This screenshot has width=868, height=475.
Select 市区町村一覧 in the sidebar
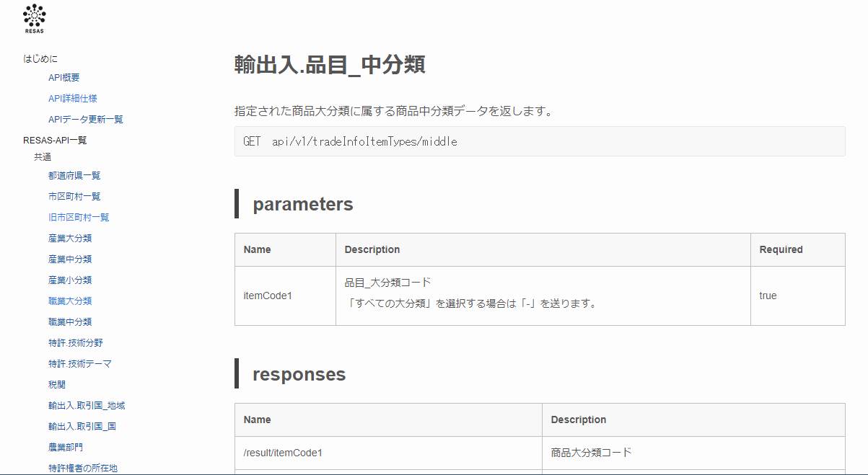(74, 196)
